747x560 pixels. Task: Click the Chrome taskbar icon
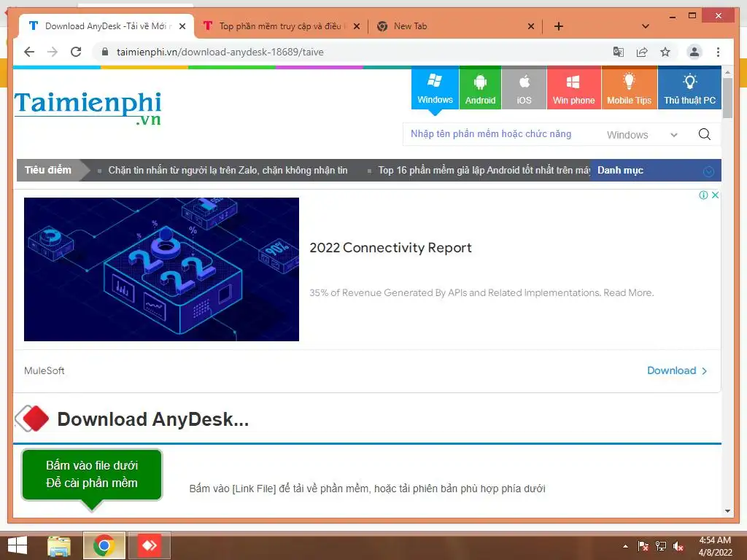[x=104, y=545]
